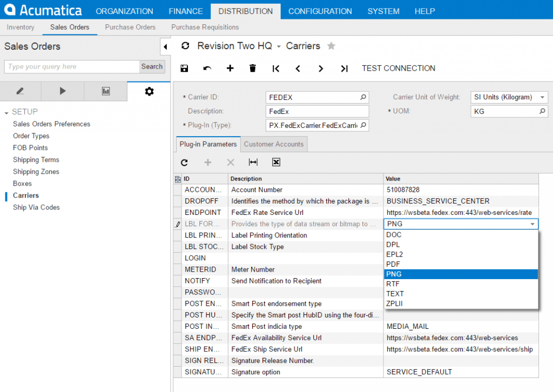Open the ORGANIZATION menu

point(124,11)
